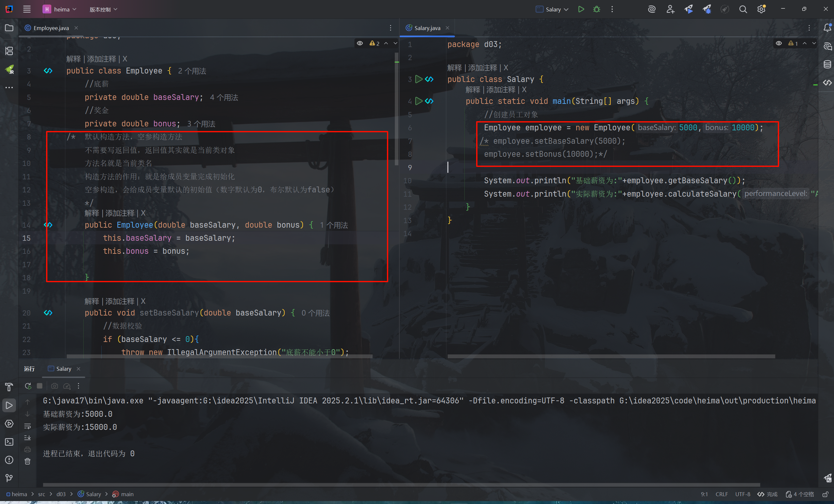Open the Structure tool window icon
Viewport: 834px width, 504px height.
click(9, 51)
